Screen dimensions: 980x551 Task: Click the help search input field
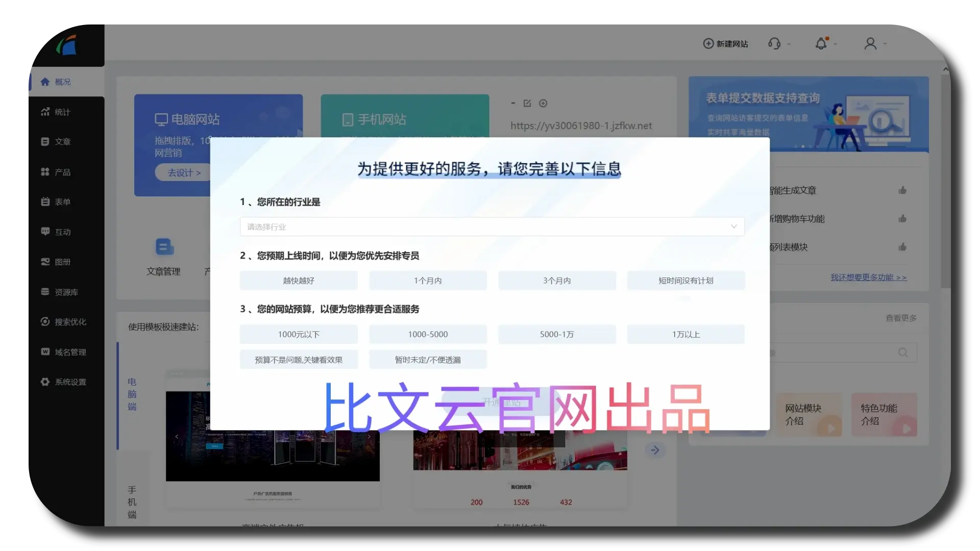click(843, 353)
